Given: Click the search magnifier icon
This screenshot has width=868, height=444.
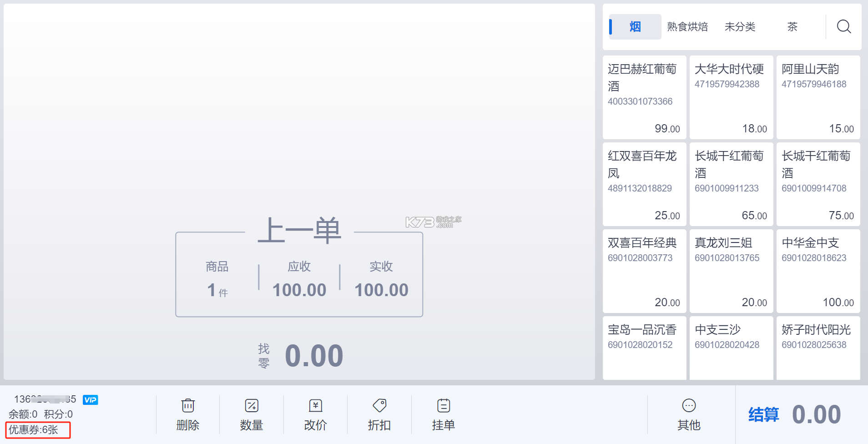Looking at the screenshot, I should 844,26.
